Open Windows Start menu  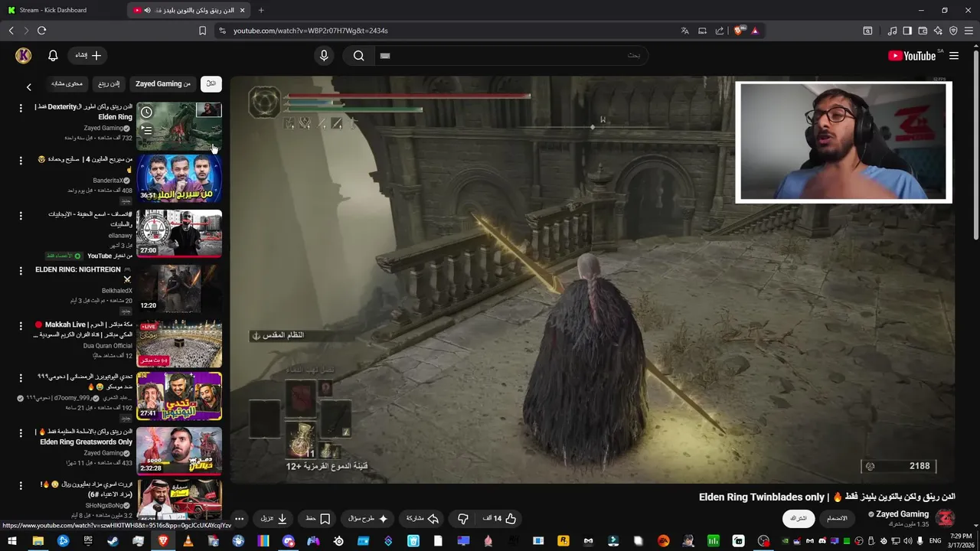coord(12,541)
